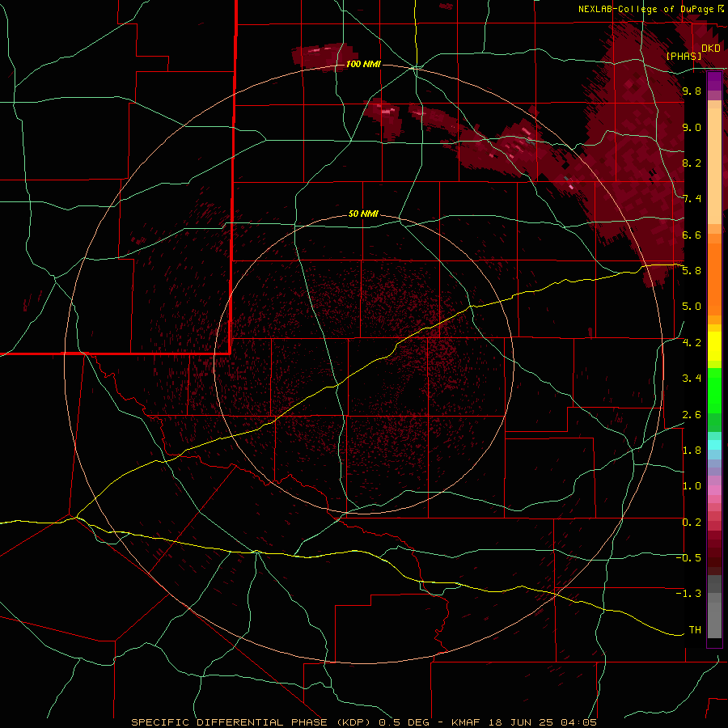The image size is (728, 728).
Task: Click the 4.2 scale label
Action: (692, 343)
